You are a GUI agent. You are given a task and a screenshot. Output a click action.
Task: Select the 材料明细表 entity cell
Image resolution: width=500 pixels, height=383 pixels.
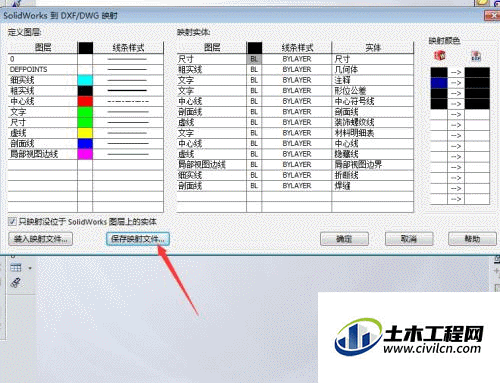coord(373,133)
